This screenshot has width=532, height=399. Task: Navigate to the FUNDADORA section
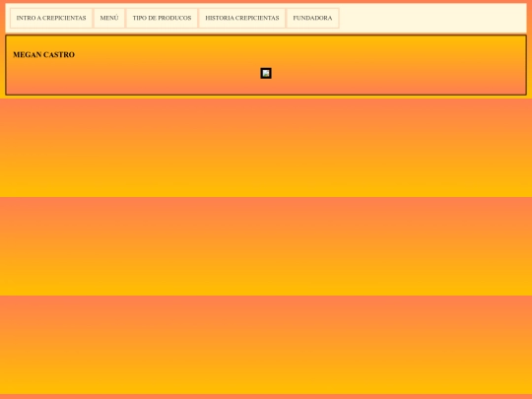click(x=312, y=18)
